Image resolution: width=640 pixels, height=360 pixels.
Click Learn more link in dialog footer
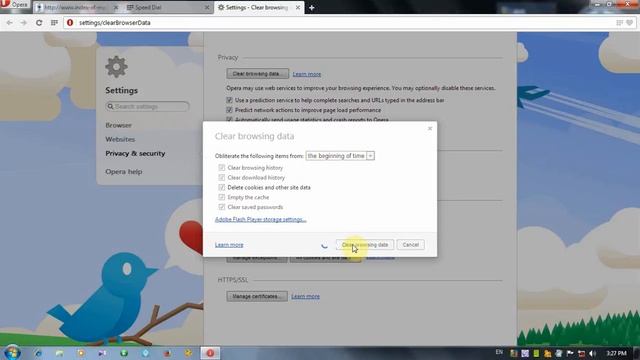(229, 245)
